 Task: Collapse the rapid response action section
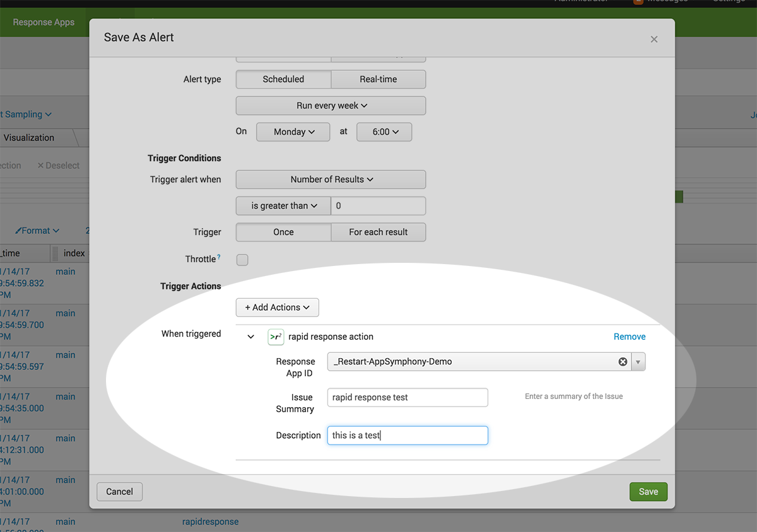[x=250, y=337]
